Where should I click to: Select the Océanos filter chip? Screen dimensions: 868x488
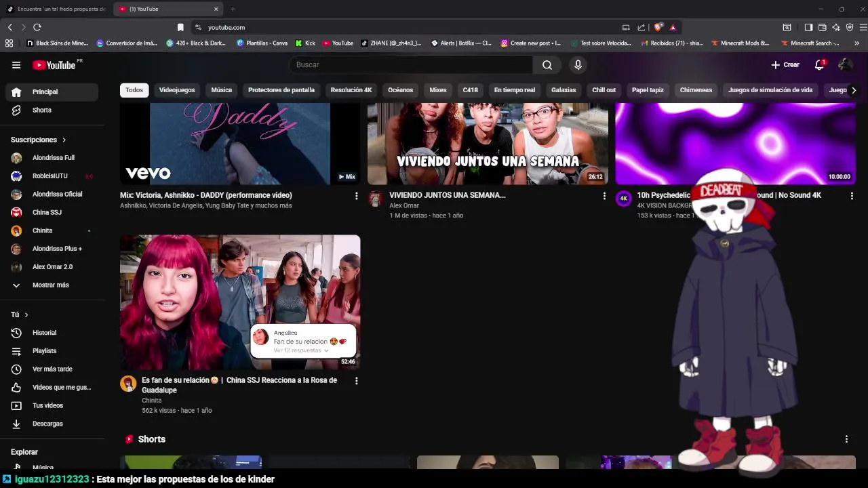[x=400, y=90]
